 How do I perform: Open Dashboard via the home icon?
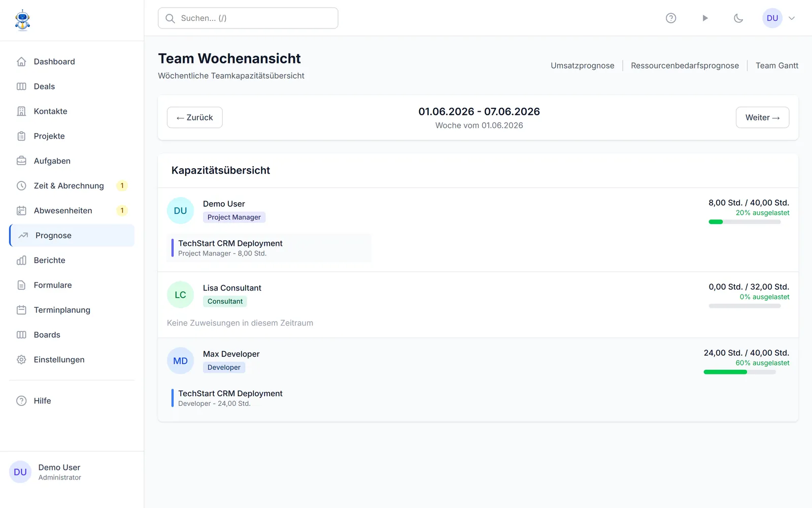click(21, 61)
